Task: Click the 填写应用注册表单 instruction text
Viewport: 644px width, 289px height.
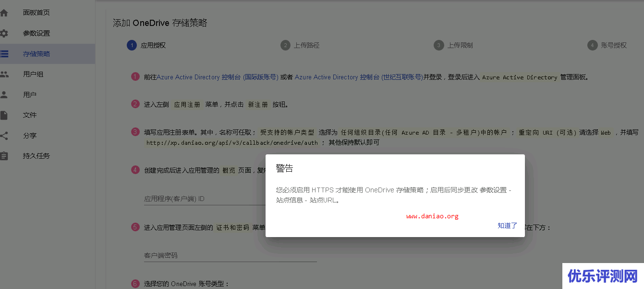Action: click(x=391, y=138)
